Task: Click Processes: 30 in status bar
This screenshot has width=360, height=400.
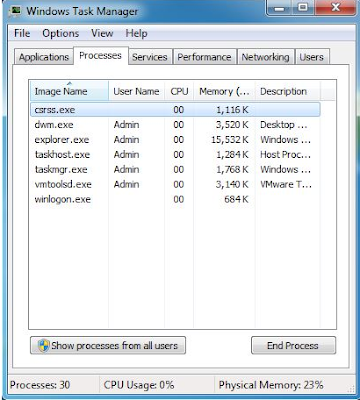Action: click(x=40, y=385)
